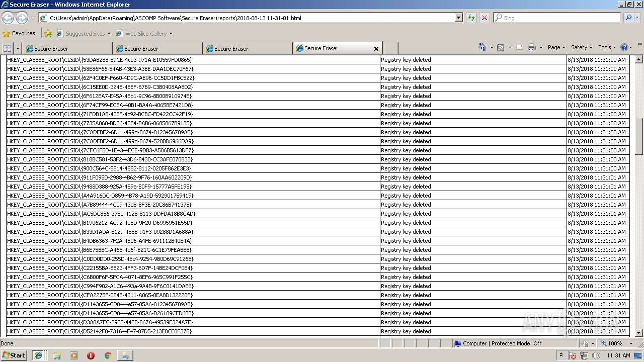Stop loading with the red X icon
This screenshot has width=644, height=362.
485,18
